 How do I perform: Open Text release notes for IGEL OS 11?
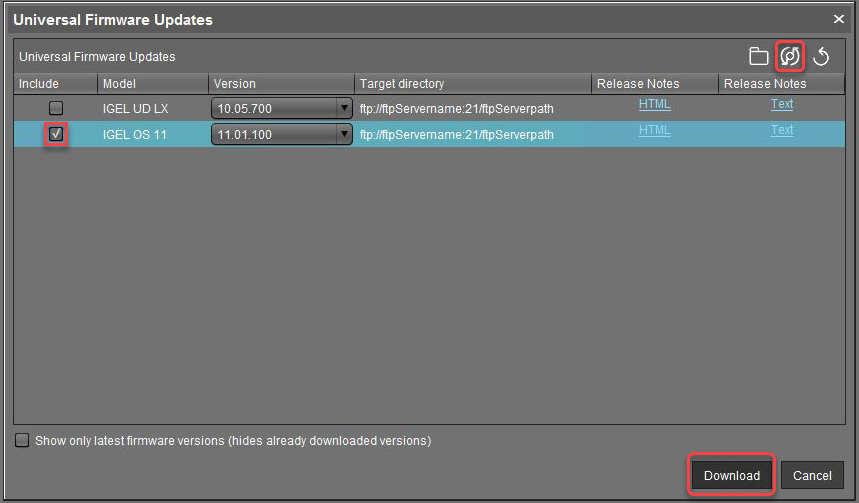click(x=781, y=130)
